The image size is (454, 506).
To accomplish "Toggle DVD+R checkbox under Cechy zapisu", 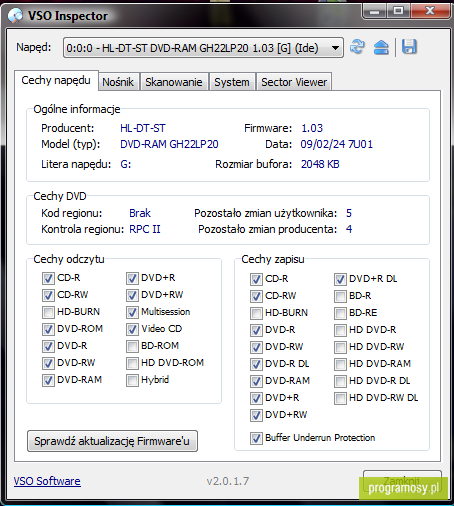I will [256, 398].
